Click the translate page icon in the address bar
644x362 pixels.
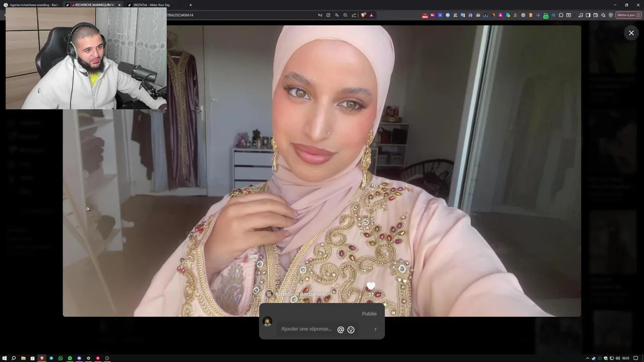pos(337,15)
